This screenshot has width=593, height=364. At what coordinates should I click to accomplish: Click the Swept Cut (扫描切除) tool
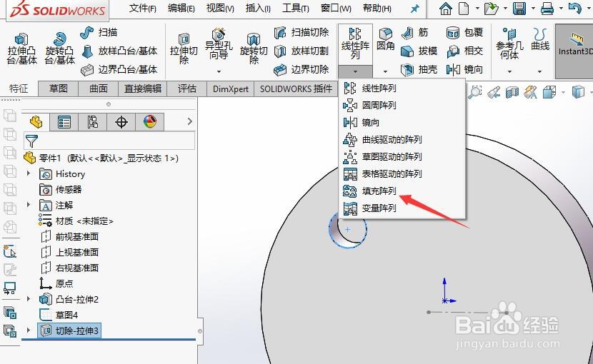pos(302,33)
